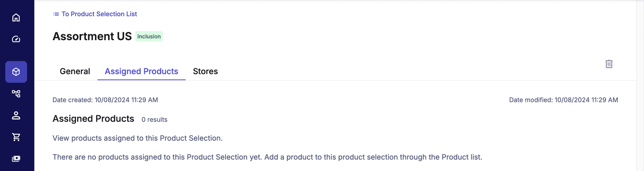Image resolution: width=644 pixels, height=171 pixels.
Task: Open the Stores tab
Action: (x=205, y=71)
